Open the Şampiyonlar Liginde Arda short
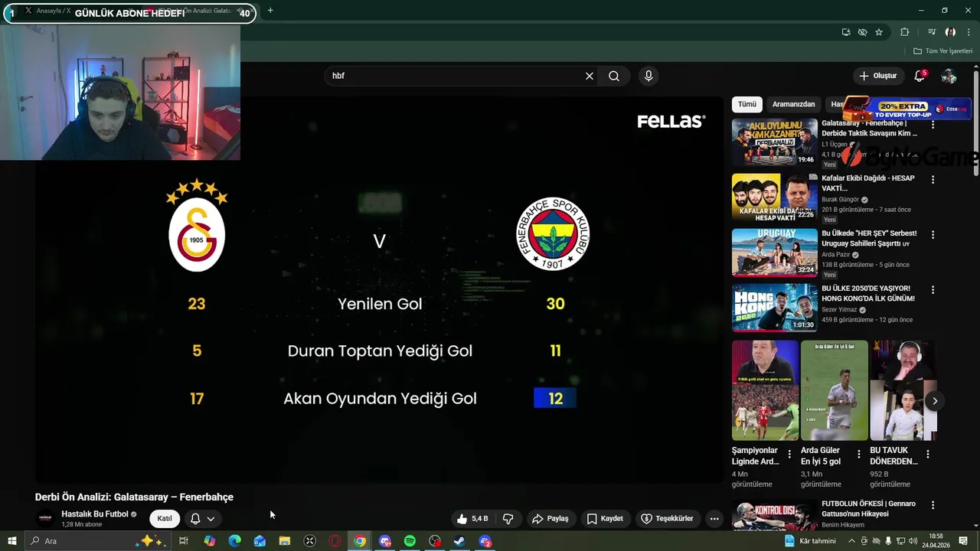This screenshot has height=551, width=980. pos(766,390)
